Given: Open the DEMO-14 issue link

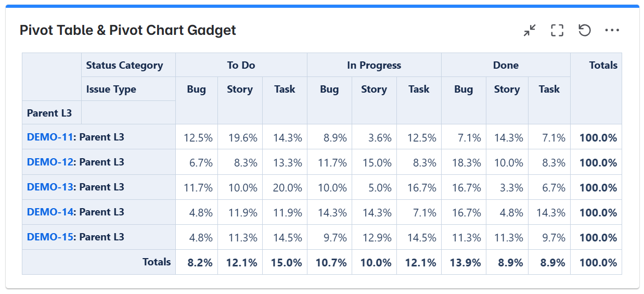Looking at the screenshot, I should pos(49,212).
